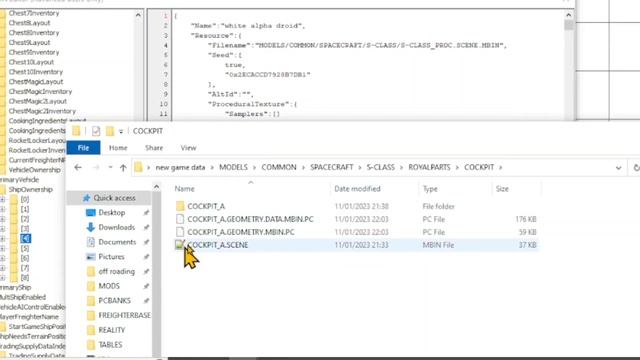Click COMMON in the breadcrumb path
640x360 pixels.
[279, 167]
